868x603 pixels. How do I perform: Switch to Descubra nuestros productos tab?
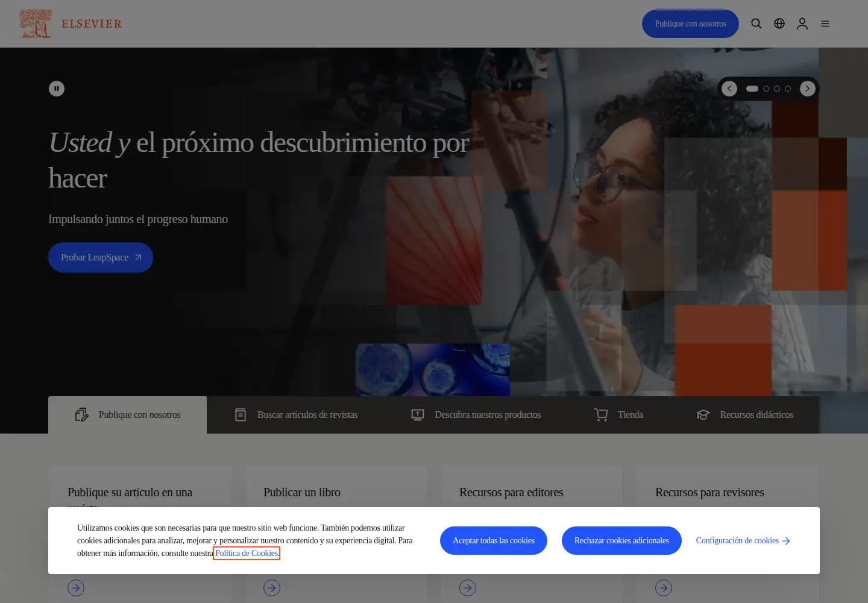click(476, 415)
